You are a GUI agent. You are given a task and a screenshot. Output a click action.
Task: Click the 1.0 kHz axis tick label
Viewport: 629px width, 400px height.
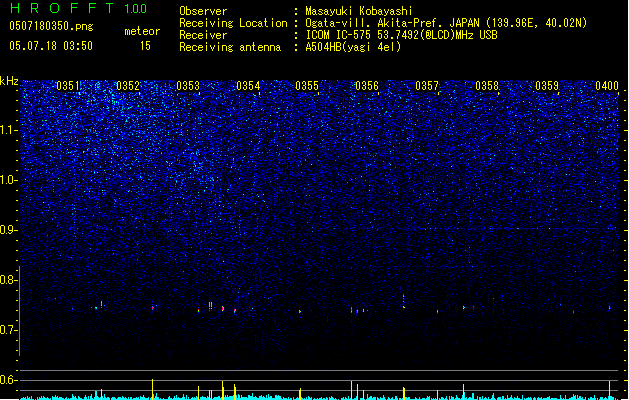pos(8,180)
